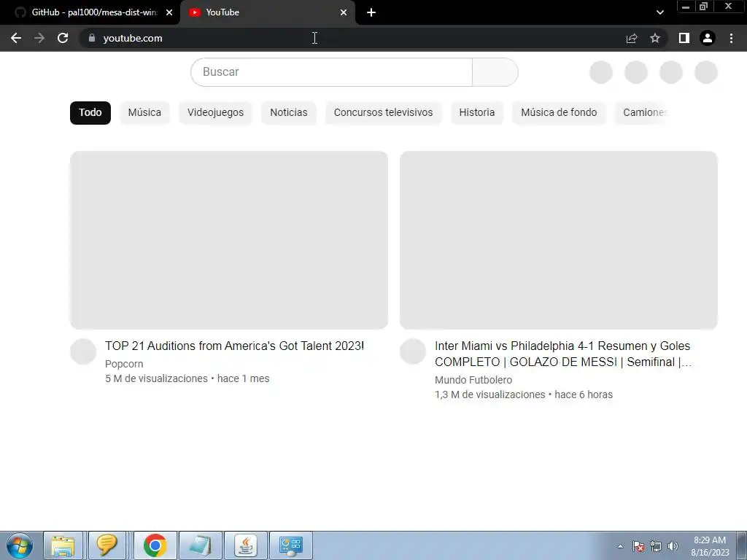Select the Todo filter chip

tap(90, 112)
